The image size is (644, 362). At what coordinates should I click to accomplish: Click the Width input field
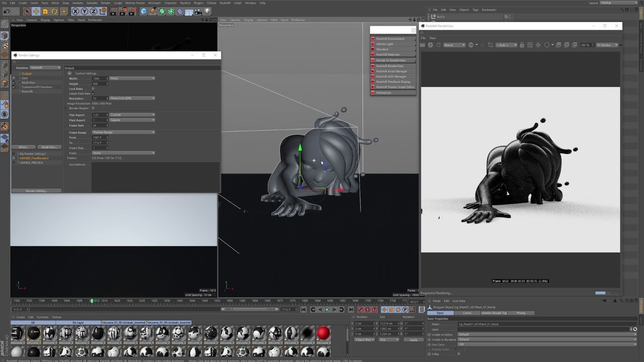pyautogui.click(x=100, y=78)
